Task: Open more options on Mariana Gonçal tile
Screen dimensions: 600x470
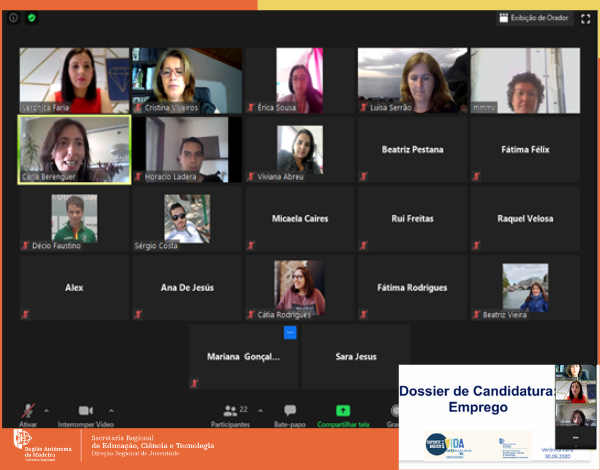Action: [x=290, y=332]
